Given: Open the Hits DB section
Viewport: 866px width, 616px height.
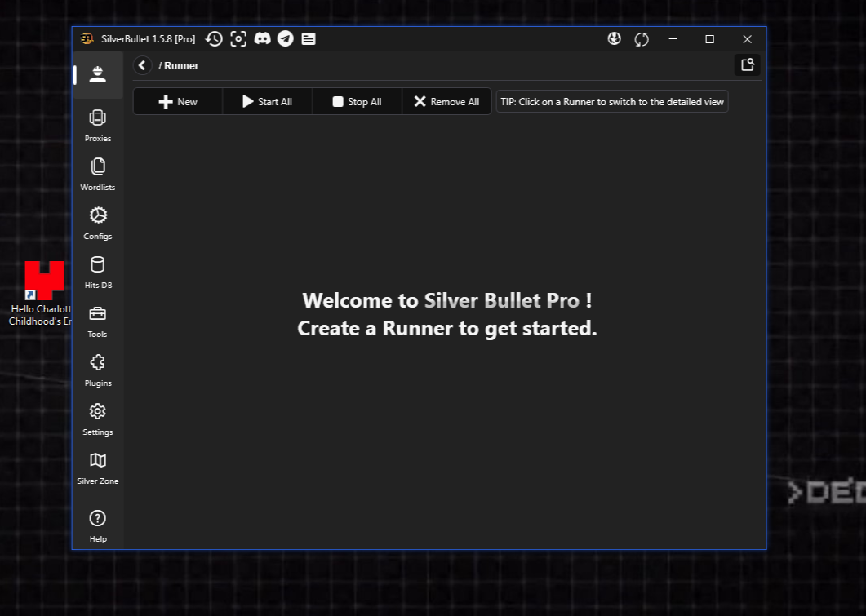Looking at the screenshot, I should coord(98,273).
